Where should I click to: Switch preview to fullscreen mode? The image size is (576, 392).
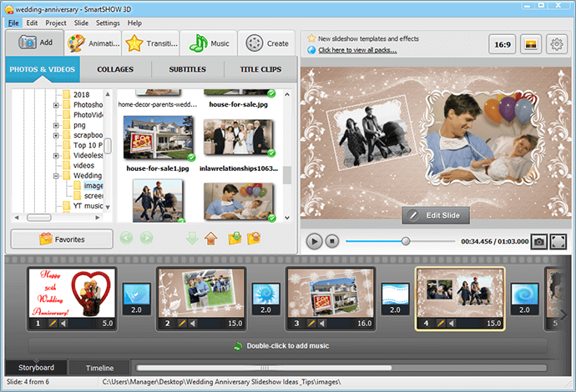pyautogui.click(x=558, y=242)
